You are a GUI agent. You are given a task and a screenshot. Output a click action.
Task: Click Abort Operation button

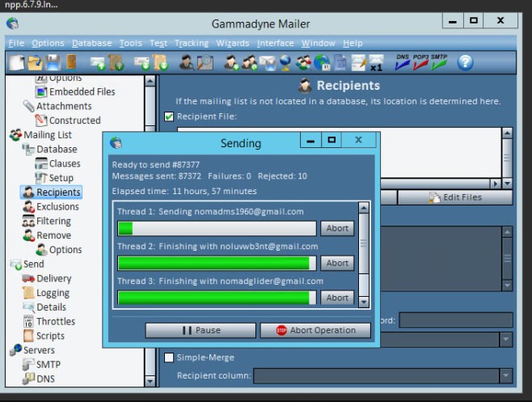tap(315, 330)
